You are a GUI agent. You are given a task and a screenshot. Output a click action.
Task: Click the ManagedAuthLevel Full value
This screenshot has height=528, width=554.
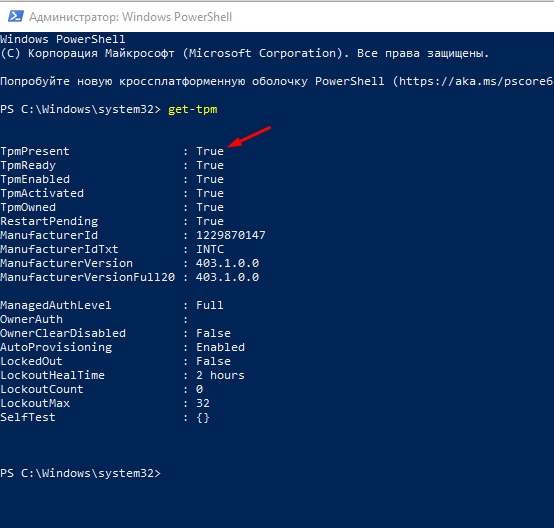pos(210,305)
